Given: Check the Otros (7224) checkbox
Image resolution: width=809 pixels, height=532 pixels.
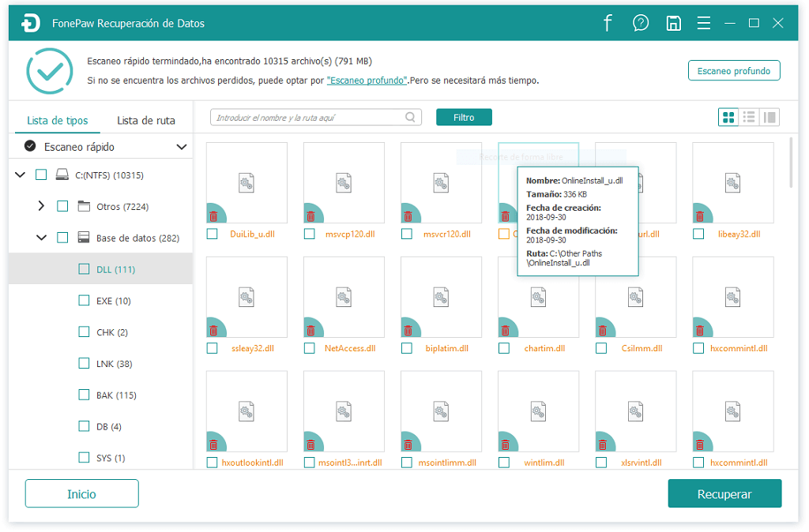Looking at the screenshot, I should click(x=62, y=206).
